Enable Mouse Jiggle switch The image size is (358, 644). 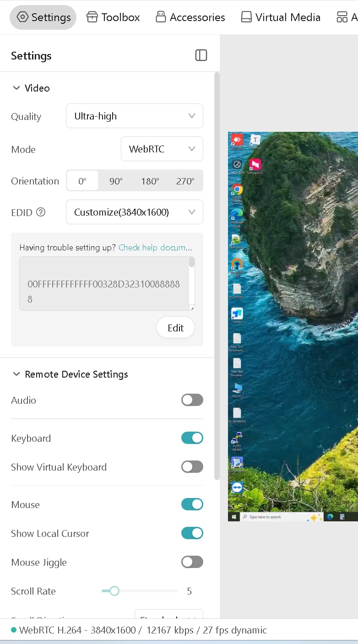(x=192, y=562)
